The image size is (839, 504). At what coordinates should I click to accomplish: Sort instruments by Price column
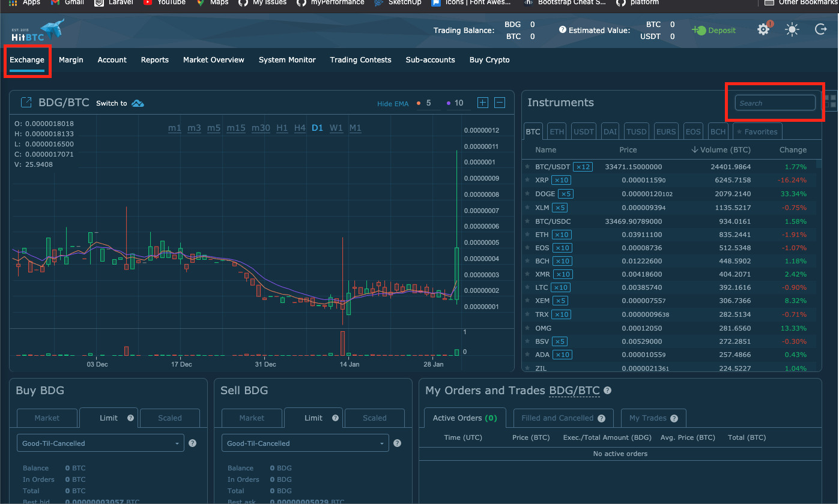click(x=628, y=150)
